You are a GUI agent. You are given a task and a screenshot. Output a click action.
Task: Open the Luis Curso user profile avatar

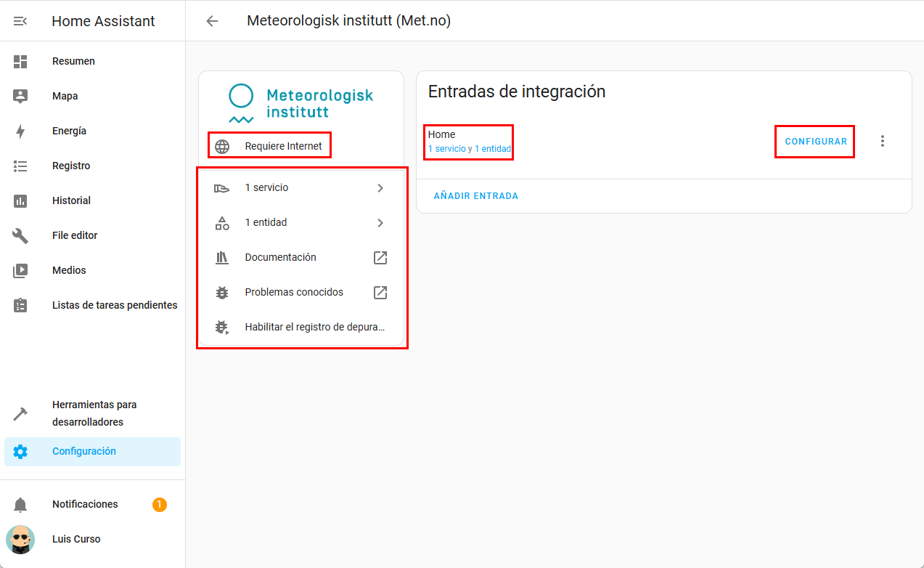coord(20,540)
